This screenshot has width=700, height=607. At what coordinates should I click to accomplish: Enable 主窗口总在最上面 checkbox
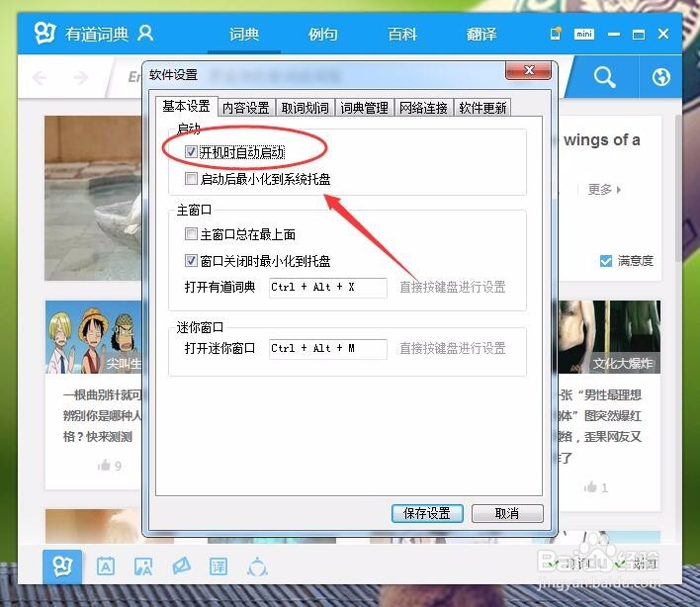[x=191, y=234]
